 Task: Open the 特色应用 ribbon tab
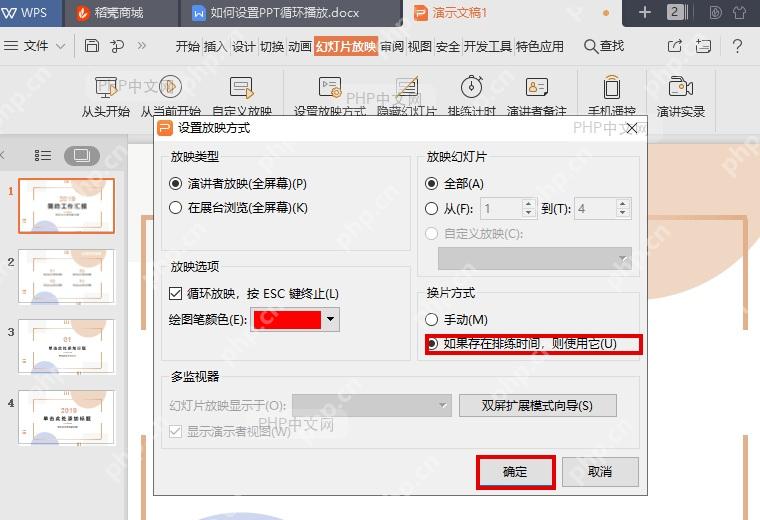(x=539, y=47)
